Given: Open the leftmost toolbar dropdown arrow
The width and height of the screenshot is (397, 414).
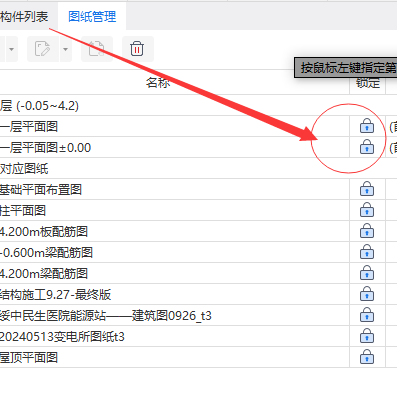Looking at the screenshot, I should coord(11,49).
